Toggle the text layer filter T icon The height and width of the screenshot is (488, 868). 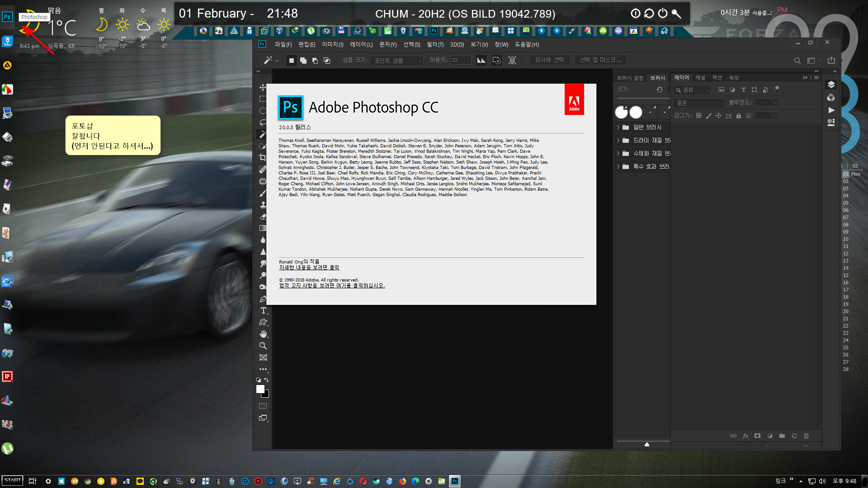[743, 90]
